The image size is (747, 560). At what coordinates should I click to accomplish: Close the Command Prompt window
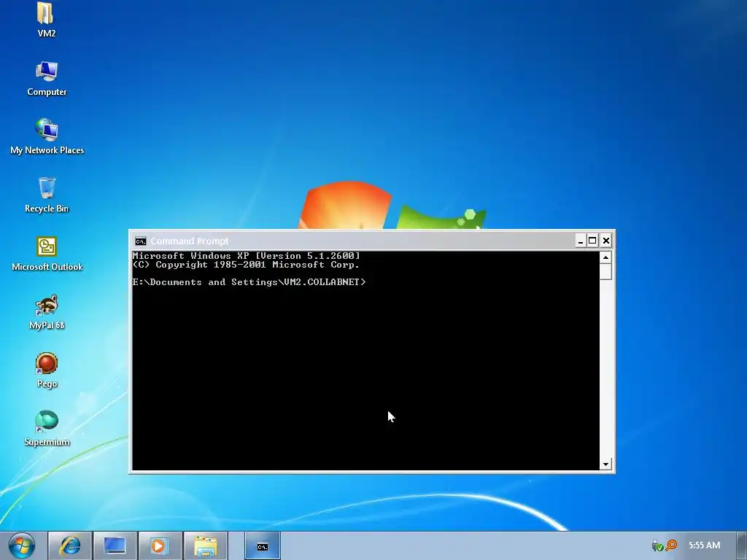pos(606,241)
